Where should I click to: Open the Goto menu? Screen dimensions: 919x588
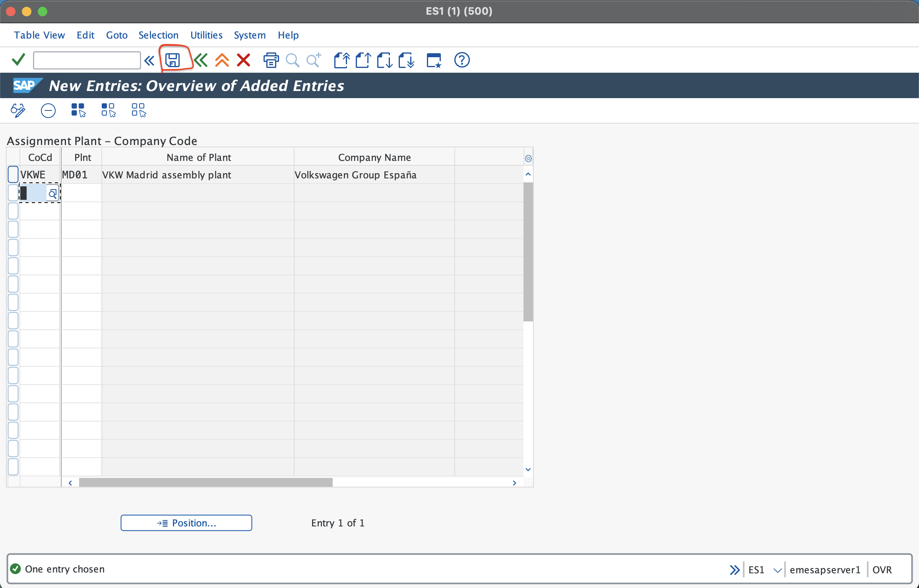coord(117,35)
